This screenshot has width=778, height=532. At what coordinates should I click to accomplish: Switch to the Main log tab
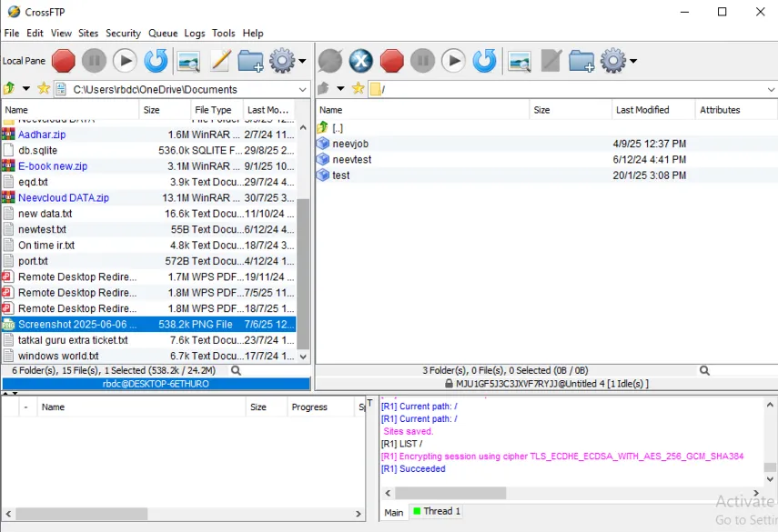pos(394,512)
